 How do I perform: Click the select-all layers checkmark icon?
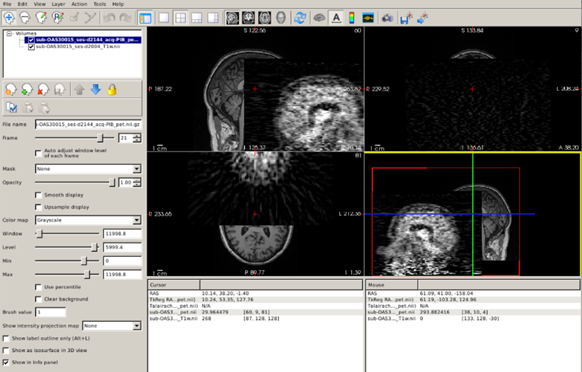tap(12, 107)
